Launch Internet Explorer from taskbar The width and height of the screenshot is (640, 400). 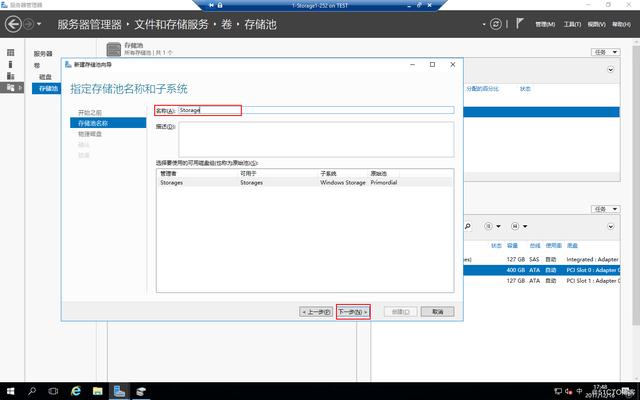76,391
